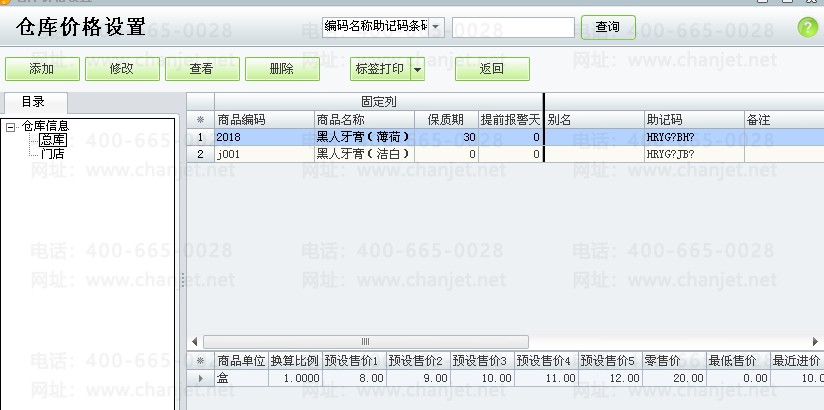Select the 门店 tree item
Viewport: 824px width, 410px height.
coord(53,154)
